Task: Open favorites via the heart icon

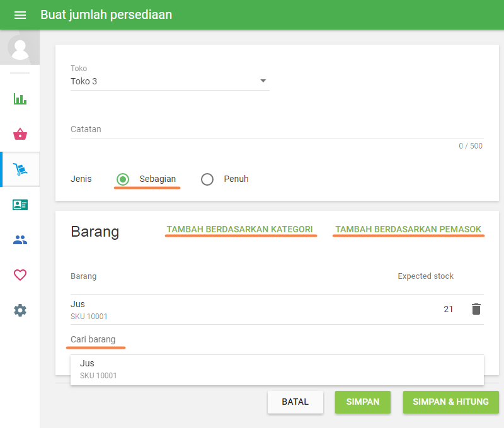Action: [20, 275]
